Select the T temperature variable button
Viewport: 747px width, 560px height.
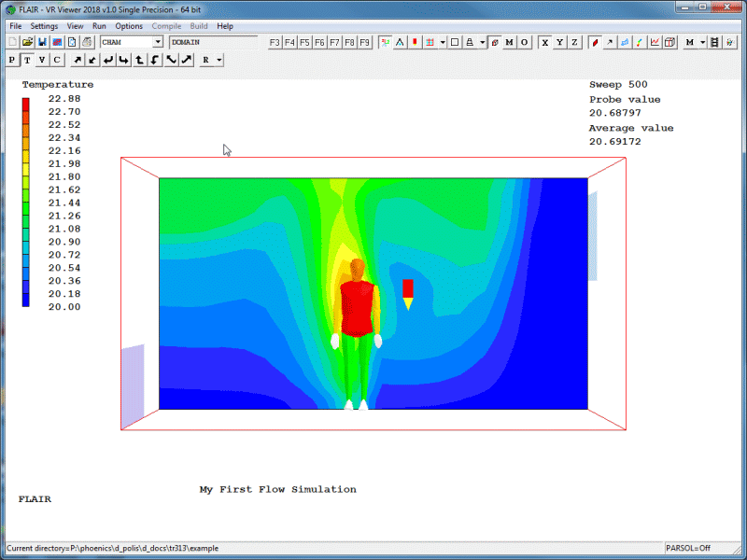(x=27, y=60)
